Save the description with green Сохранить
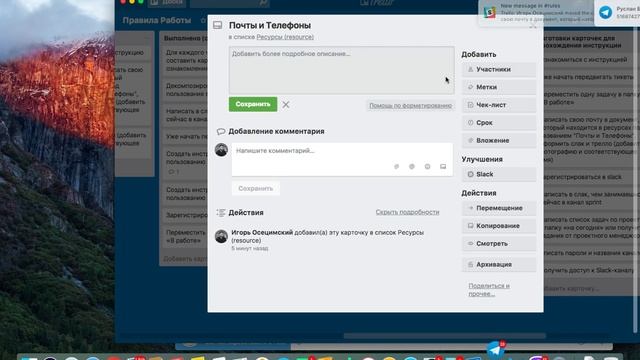Image resolution: width=640 pixels, height=360 pixels. tap(253, 104)
